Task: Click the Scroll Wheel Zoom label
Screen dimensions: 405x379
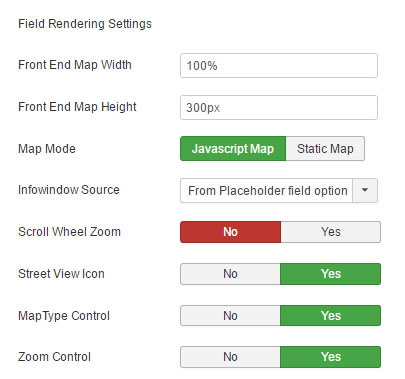Action: click(69, 232)
